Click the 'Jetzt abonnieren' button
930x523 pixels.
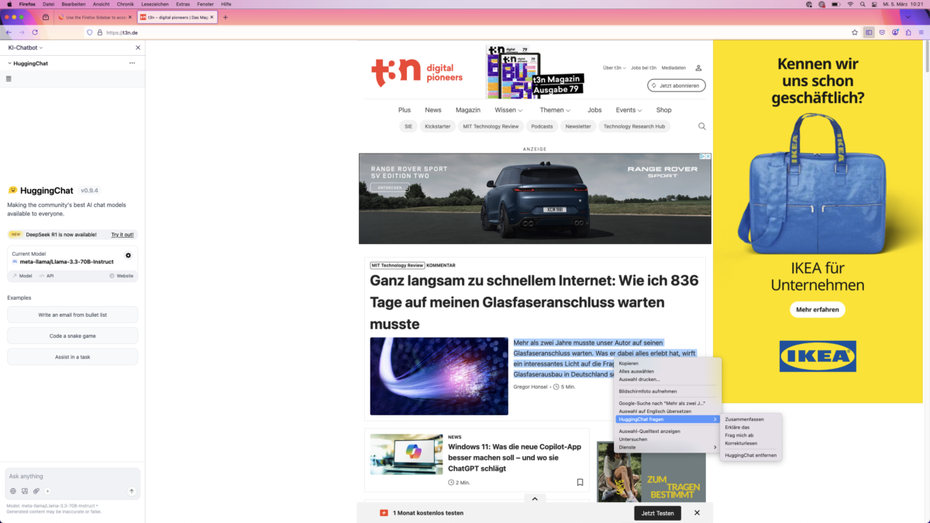pyautogui.click(x=676, y=85)
